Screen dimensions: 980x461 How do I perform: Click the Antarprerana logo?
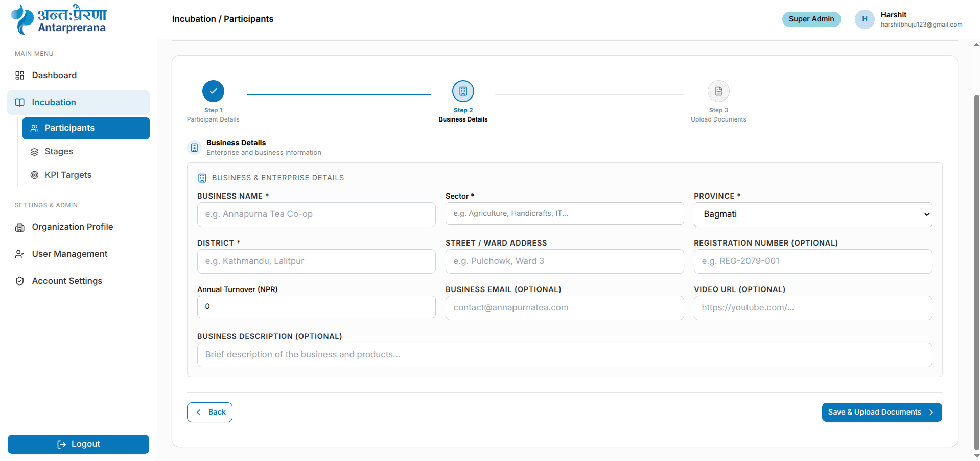point(59,19)
